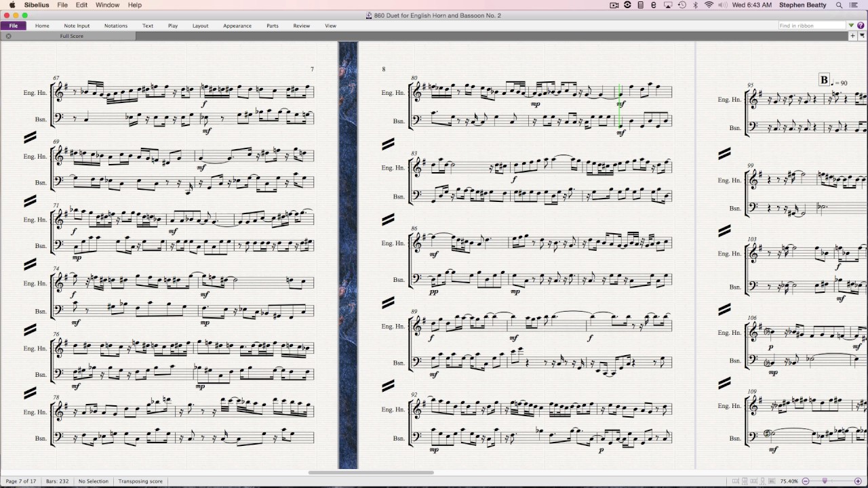
Task: Open a new tab with the plus button
Action: click(x=853, y=36)
